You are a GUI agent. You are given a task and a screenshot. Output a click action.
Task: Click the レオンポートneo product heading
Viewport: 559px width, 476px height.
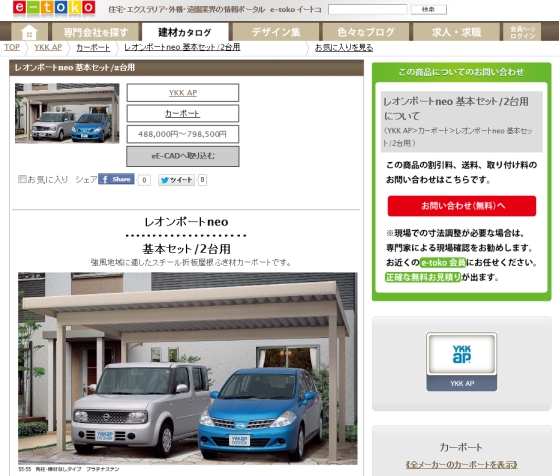pos(186,222)
